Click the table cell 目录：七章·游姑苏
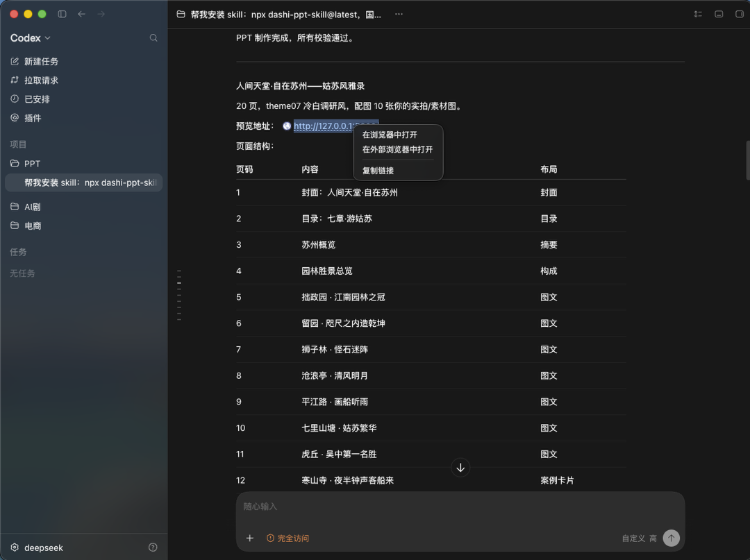Screen dimensions: 750x560 tap(337, 219)
